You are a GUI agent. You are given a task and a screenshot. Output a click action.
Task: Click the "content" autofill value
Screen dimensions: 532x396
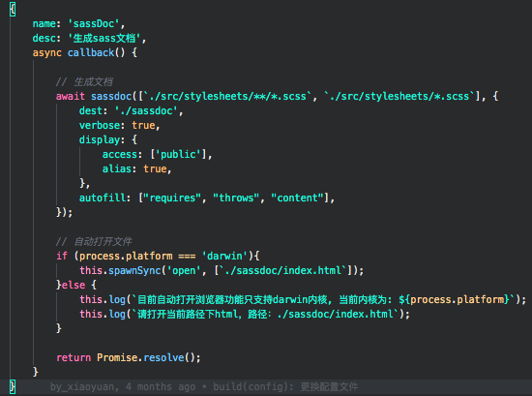(x=297, y=198)
